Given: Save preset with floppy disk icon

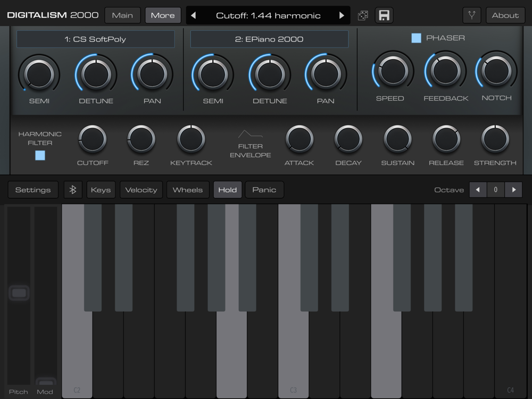Looking at the screenshot, I should point(384,15).
